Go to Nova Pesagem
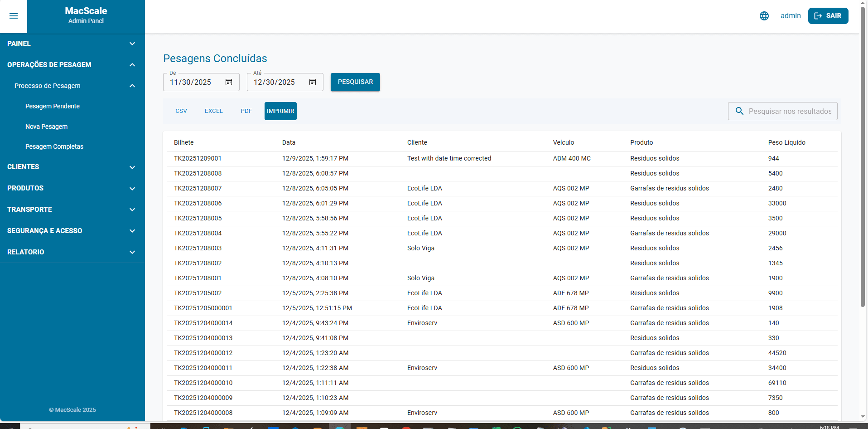The width and height of the screenshot is (868, 429). coord(47,127)
